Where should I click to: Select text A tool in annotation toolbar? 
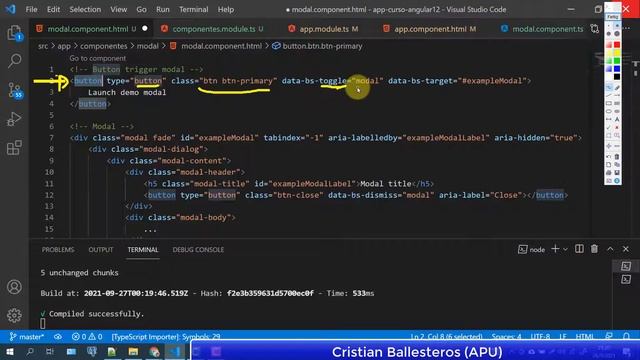click(x=617, y=119)
